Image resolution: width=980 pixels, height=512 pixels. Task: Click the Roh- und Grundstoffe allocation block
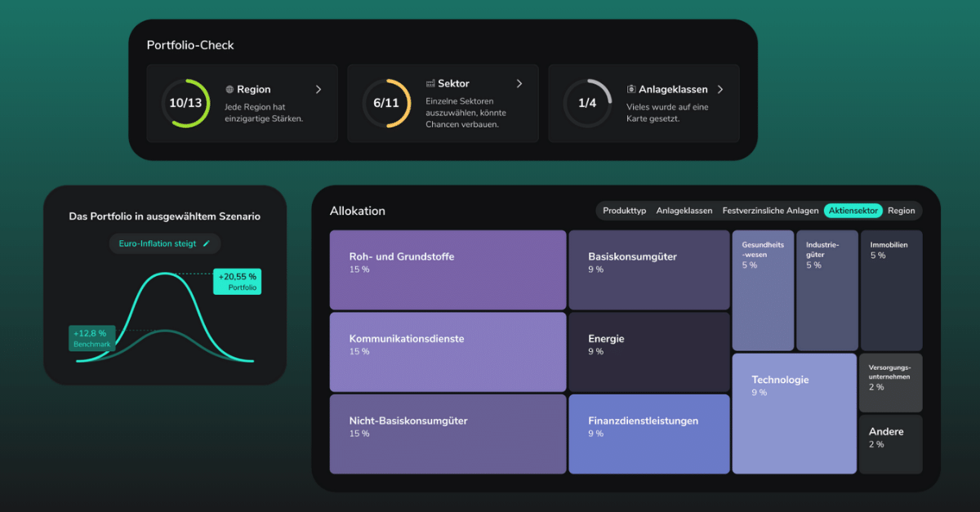447,269
